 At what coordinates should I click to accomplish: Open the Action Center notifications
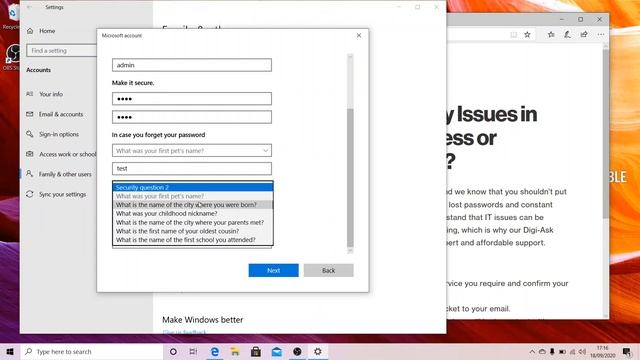tap(627, 351)
